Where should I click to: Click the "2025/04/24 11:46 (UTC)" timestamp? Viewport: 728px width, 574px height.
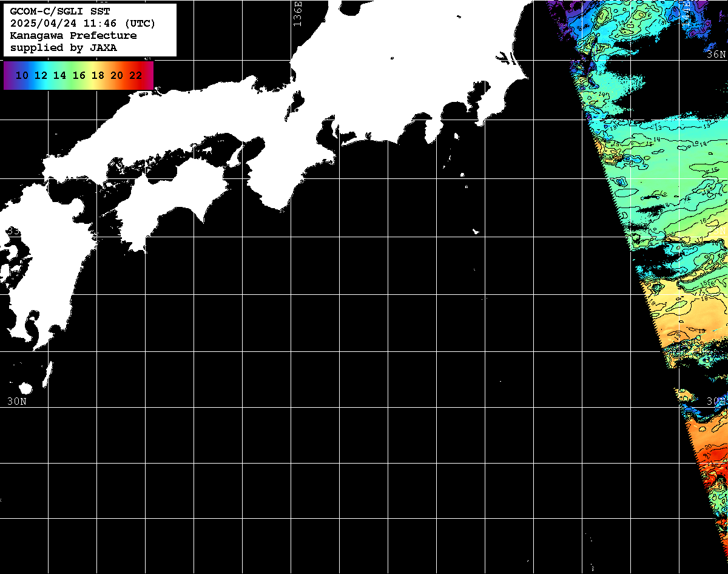coord(83,23)
